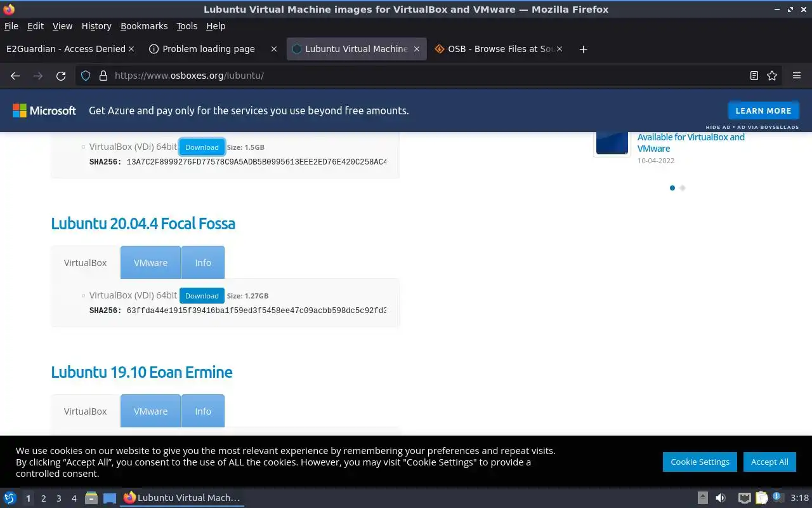The height and width of the screenshot is (508, 812).
Task: Download the 1.27GB Lubuntu 20.04.4 VDI
Action: click(x=202, y=296)
